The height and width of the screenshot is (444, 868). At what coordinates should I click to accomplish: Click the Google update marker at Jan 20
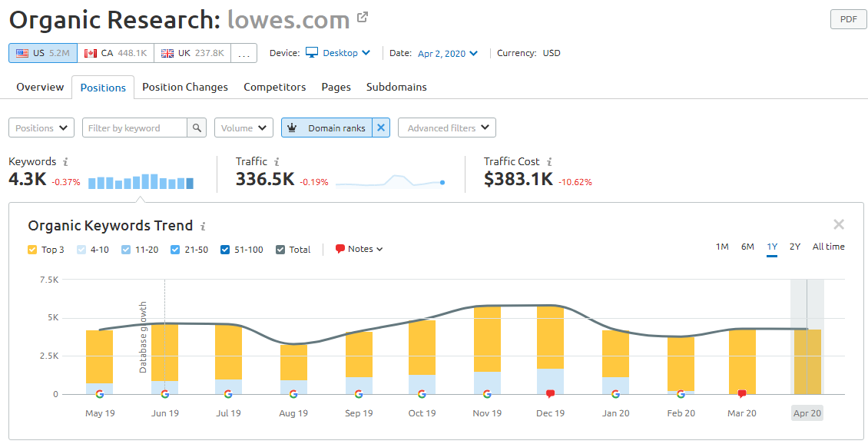615,394
